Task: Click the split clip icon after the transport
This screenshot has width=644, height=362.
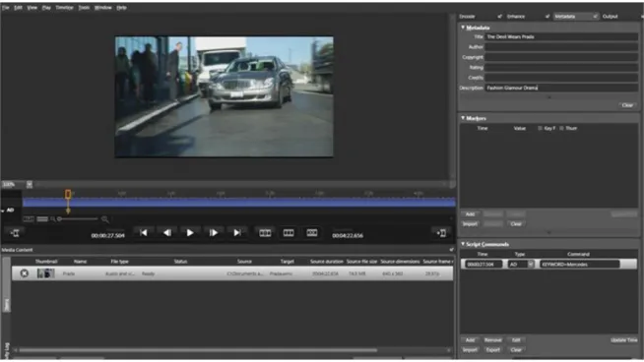Action: [x=265, y=233]
